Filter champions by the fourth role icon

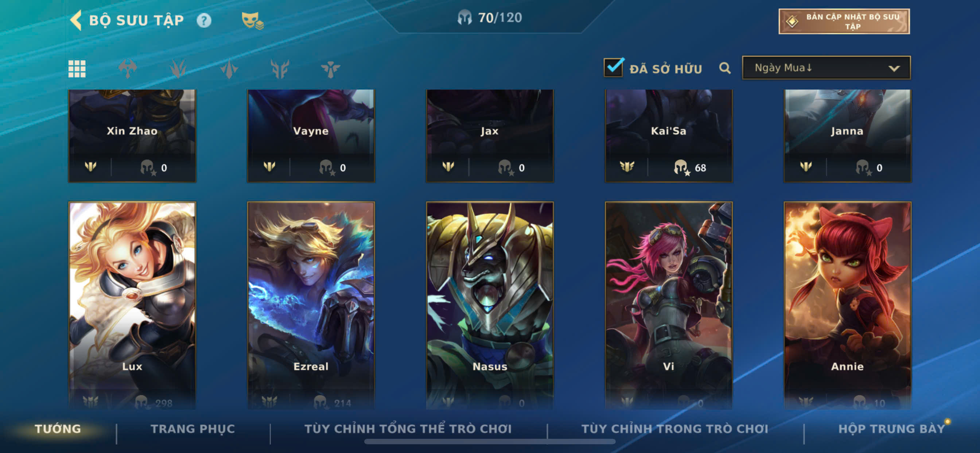click(x=229, y=69)
